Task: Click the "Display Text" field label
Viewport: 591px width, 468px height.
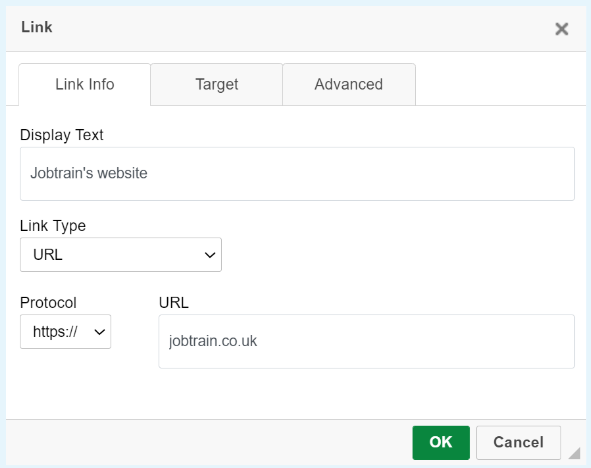Action: tap(61, 135)
